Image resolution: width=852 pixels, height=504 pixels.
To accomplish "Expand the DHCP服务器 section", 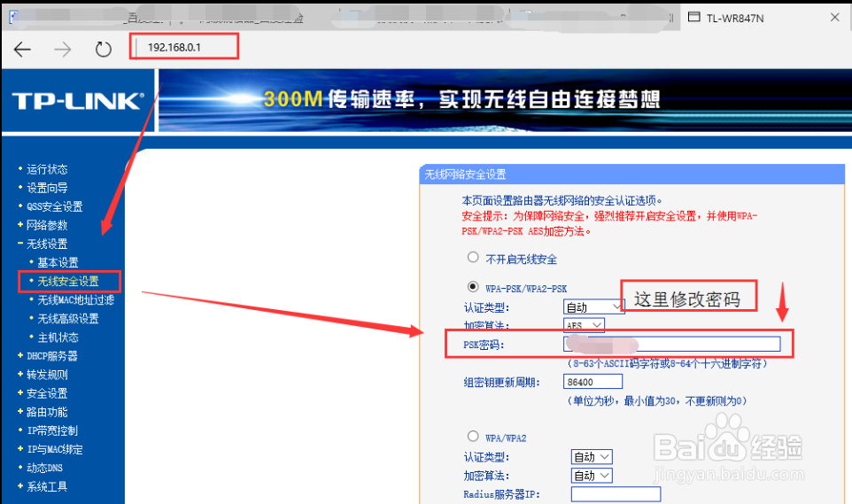I will click(x=51, y=355).
